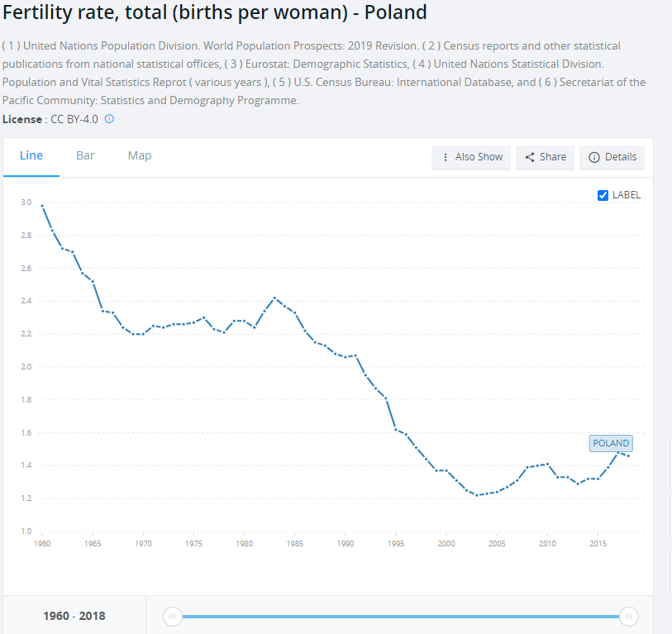Click the left handle of the year slider
Screen dimensions: 672x634
[x=172, y=616]
